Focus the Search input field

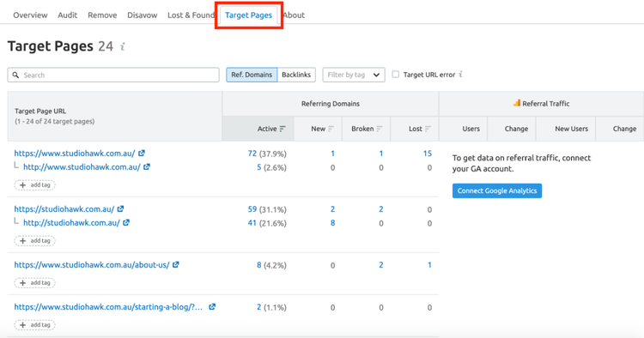click(x=113, y=75)
